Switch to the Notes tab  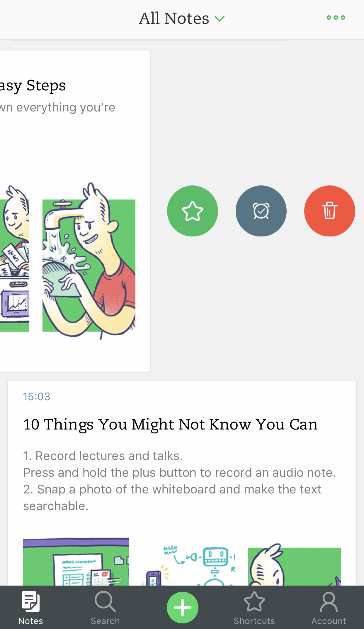click(31, 608)
